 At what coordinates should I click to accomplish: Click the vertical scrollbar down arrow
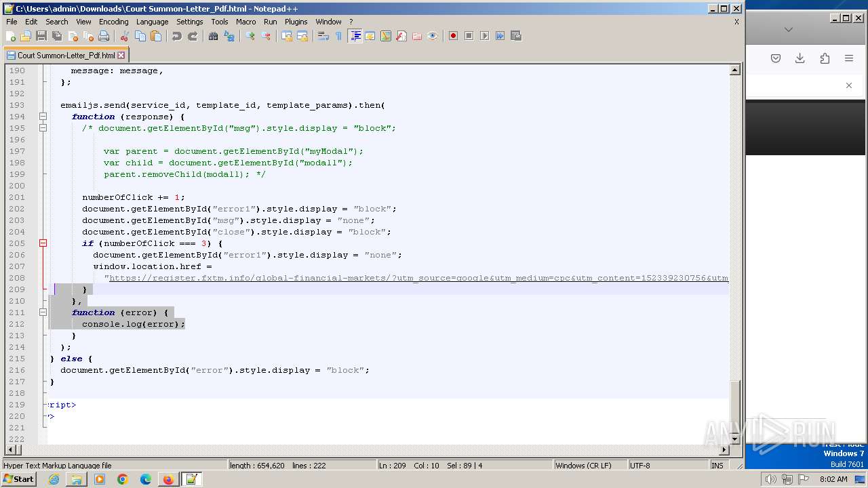click(x=734, y=440)
